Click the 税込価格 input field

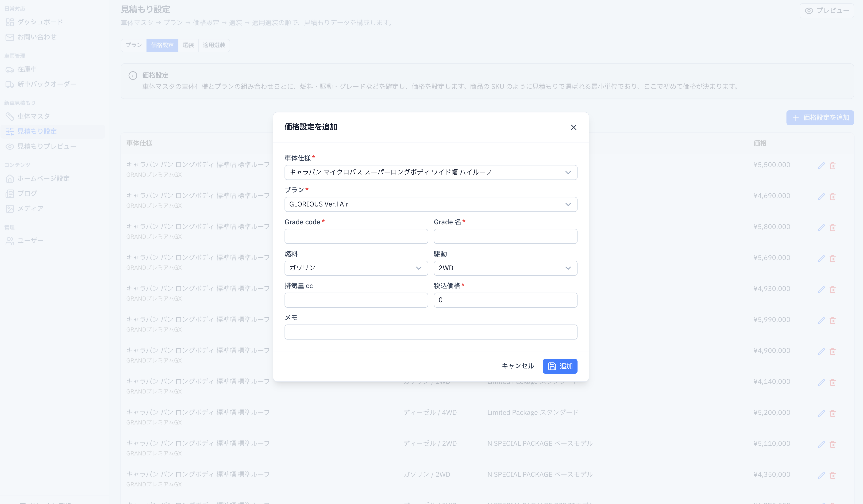click(x=505, y=300)
